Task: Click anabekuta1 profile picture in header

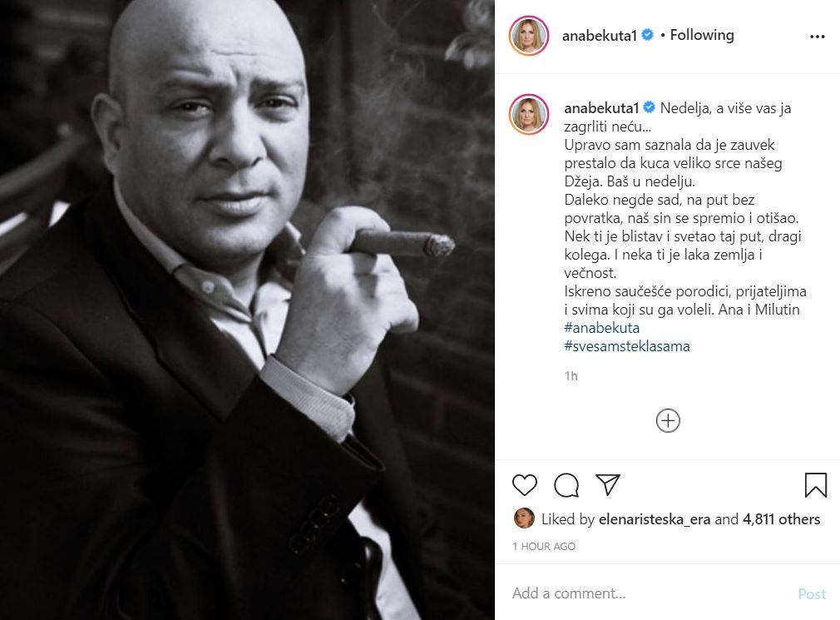Action: (x=529, y=36)
